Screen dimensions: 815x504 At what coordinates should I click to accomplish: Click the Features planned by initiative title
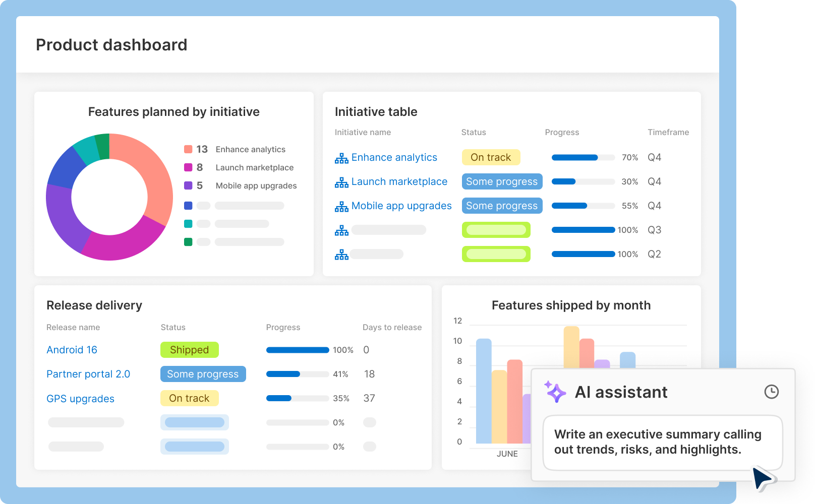pos(174,112)
